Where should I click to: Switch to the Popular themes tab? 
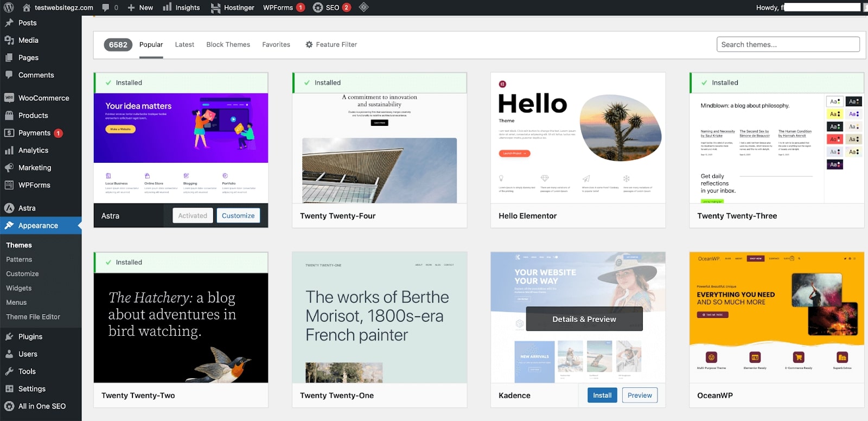151,44
